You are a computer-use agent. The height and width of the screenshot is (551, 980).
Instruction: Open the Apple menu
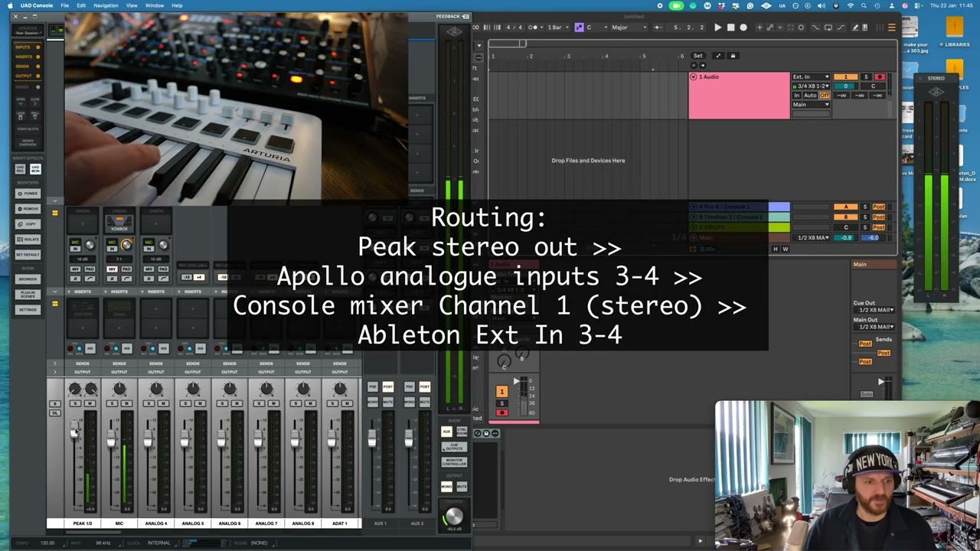(10, 5)
